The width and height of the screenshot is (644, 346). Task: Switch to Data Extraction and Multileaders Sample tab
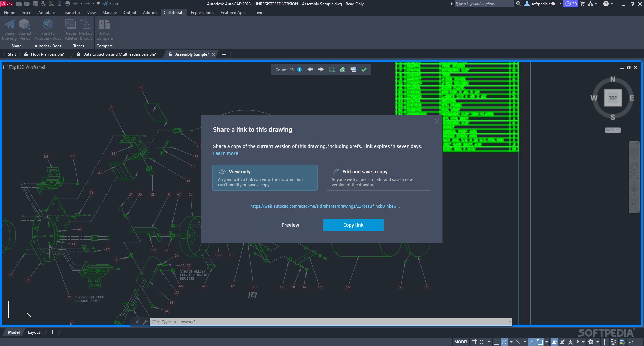119,54
